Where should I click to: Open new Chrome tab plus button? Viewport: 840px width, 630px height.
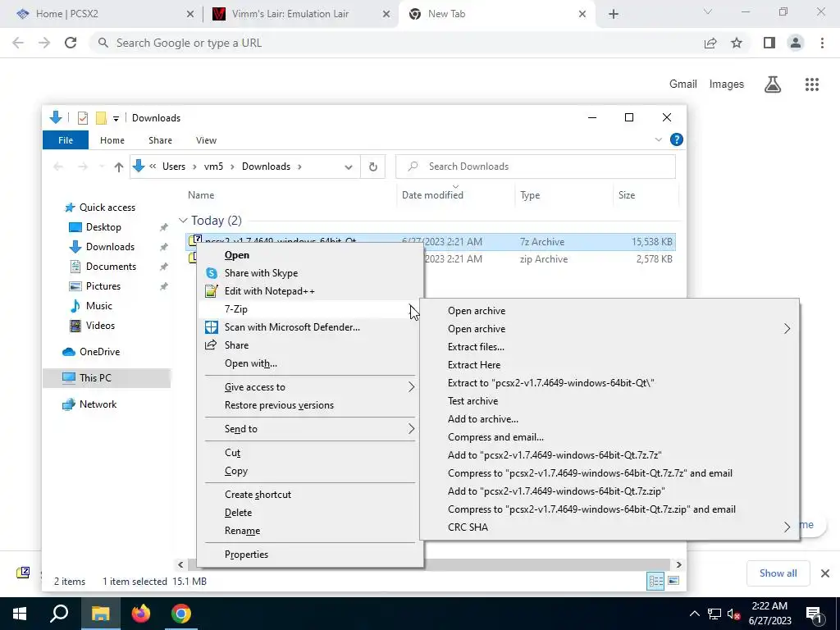614,15
